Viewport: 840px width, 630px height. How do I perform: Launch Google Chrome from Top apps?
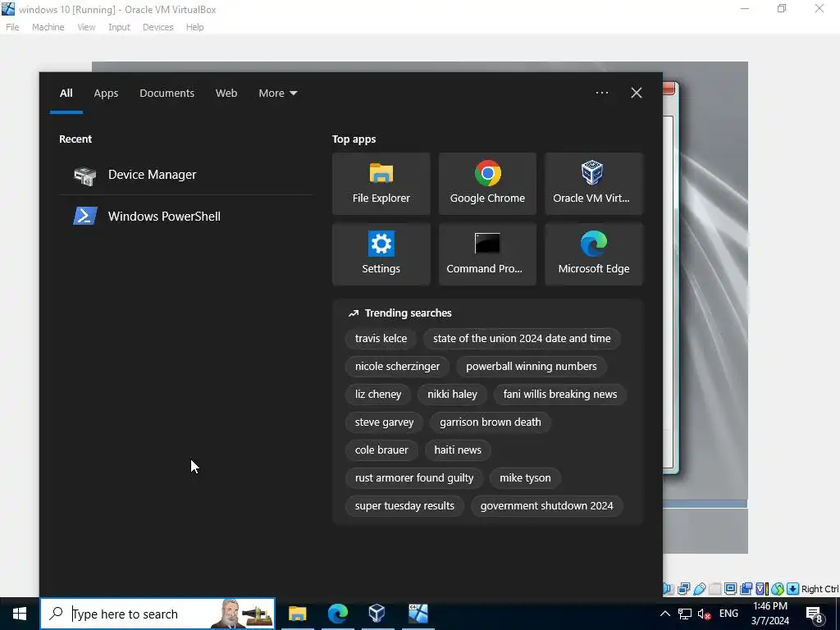point(487,183)
